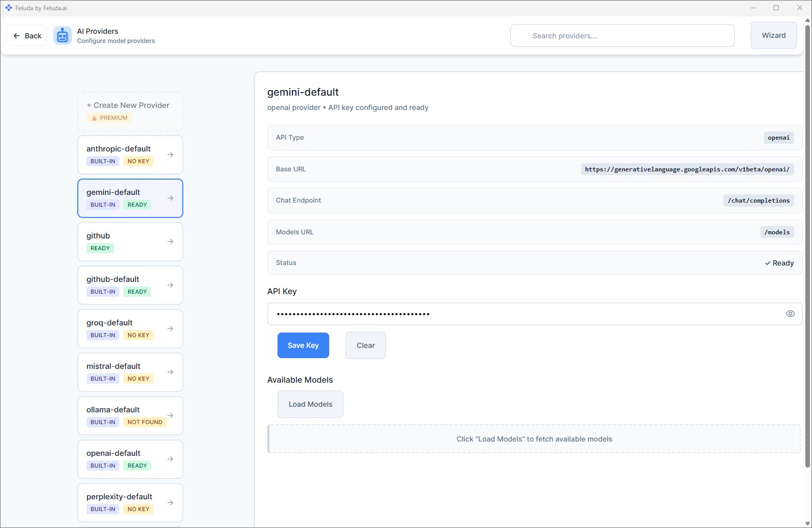Click the arrow on gemini-default card

coord(170,198)
